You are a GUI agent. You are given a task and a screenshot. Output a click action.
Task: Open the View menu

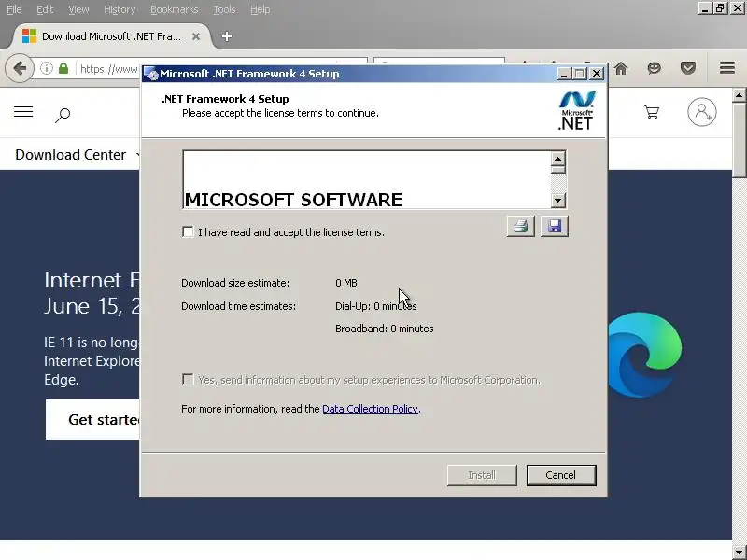tap(78, 9)
